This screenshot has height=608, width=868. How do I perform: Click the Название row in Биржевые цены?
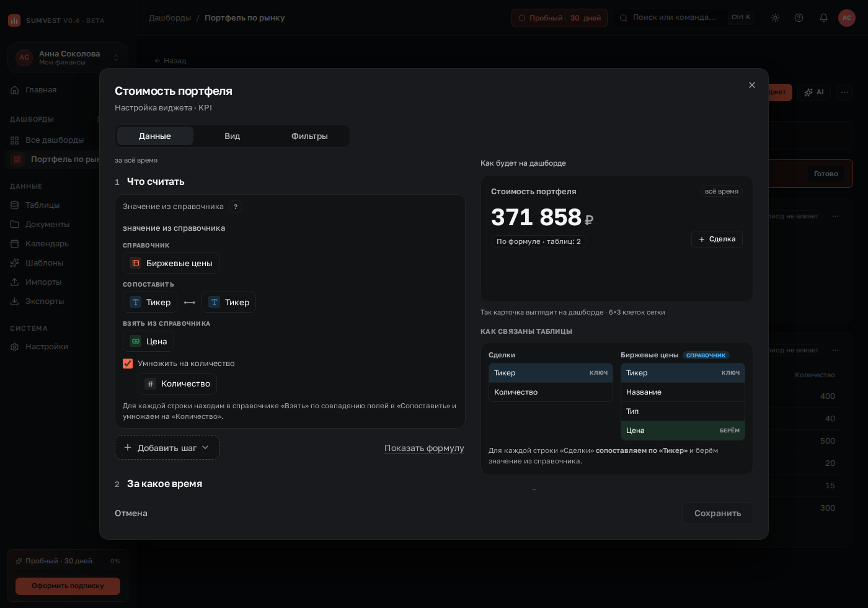click(x=683, y=392)
